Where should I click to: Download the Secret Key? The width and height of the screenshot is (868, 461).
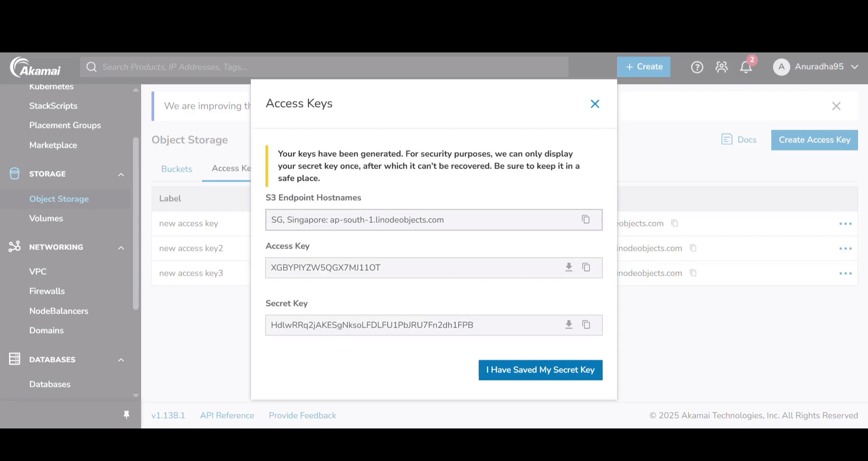pyautogui.click(x=569, y=325)
